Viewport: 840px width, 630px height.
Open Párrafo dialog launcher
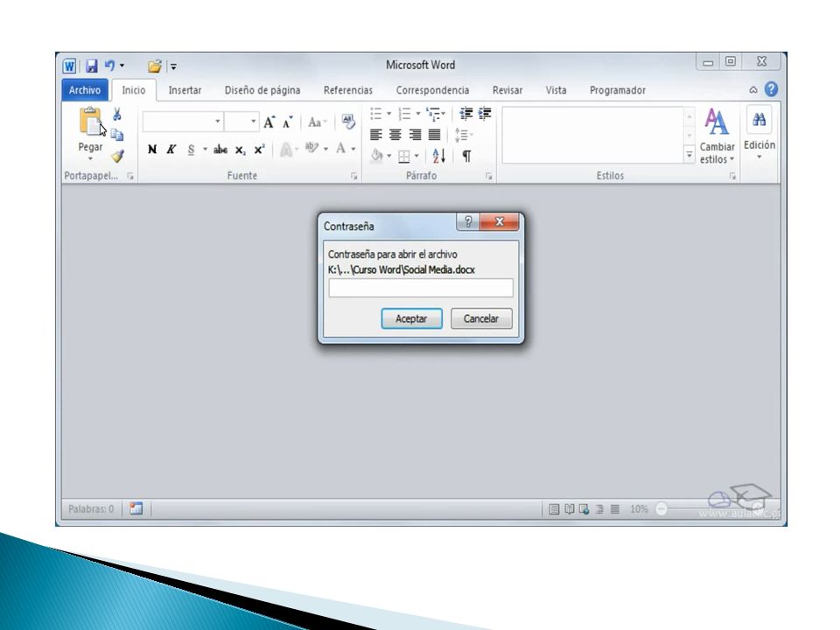tap(488, 176)
